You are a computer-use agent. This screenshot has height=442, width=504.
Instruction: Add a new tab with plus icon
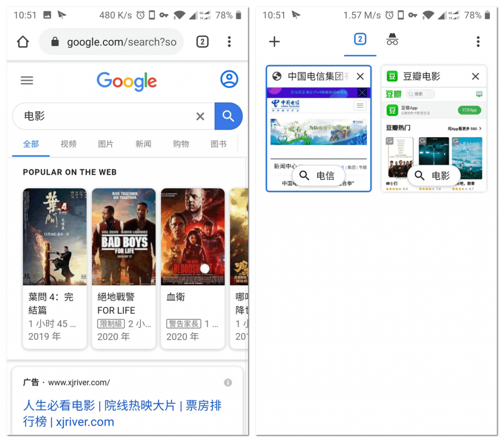(x=275, y=42)
